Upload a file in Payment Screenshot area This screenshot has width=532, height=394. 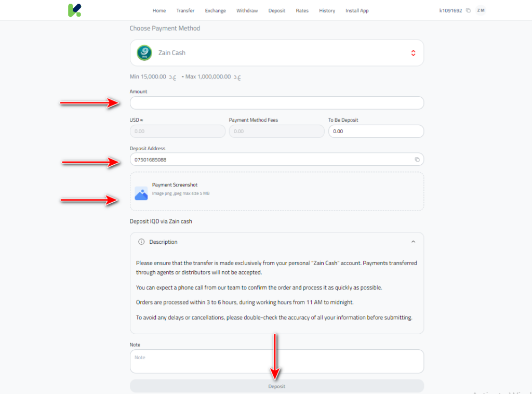pyautogui.click(x=276, y=191)
